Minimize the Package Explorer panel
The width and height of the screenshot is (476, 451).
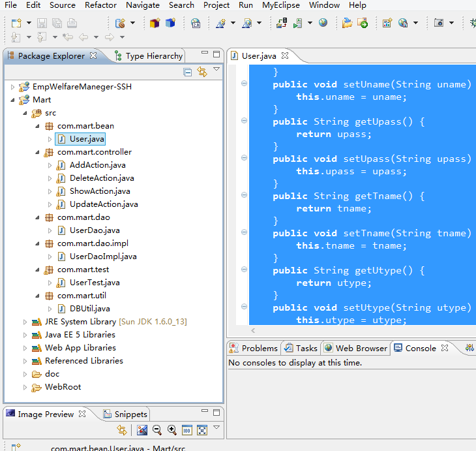tap(205, 53)
